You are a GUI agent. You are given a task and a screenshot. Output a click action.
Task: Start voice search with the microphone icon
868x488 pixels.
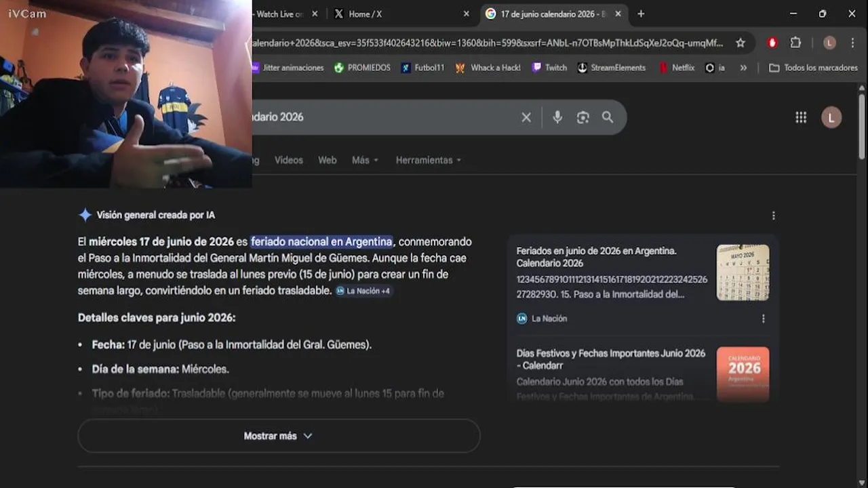click(557, 117)
